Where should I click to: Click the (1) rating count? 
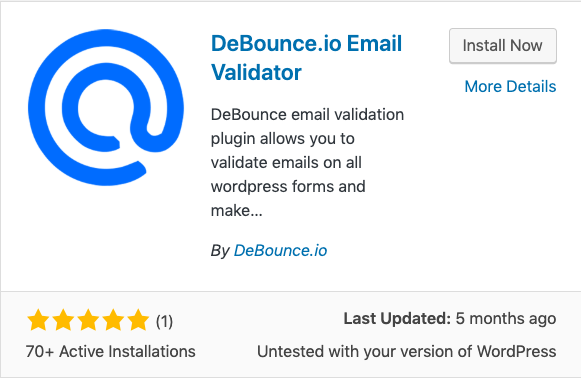click(x=164, y=321)
